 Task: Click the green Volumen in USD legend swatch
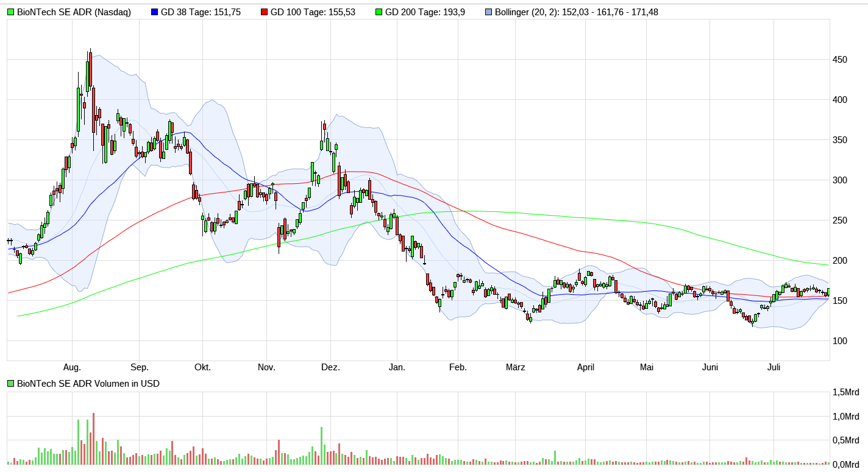pos(11,384)
